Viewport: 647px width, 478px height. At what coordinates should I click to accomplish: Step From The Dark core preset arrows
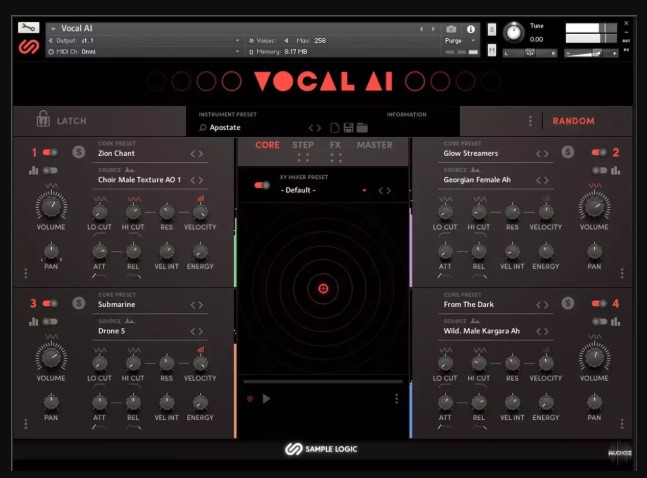pos(542,305)
